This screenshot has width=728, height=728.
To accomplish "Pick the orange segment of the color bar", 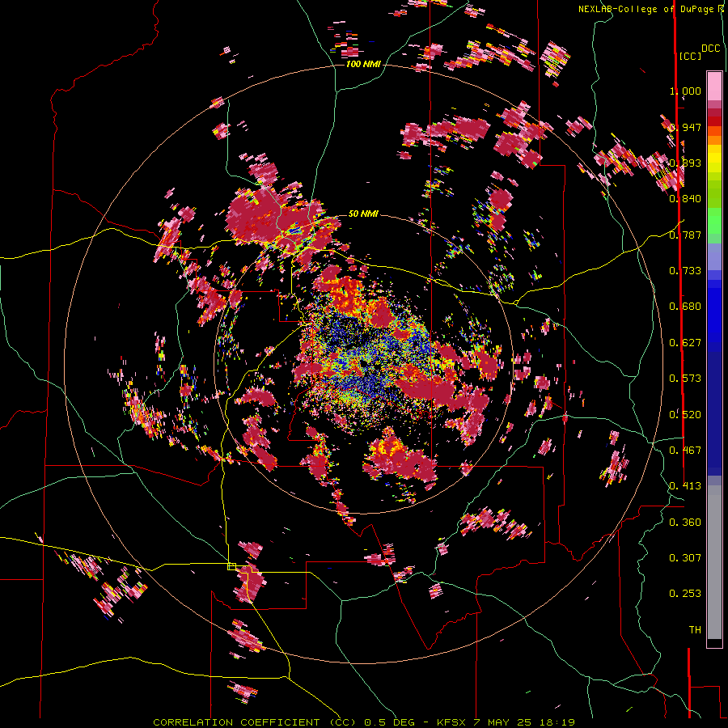I will [x=714, y=136].
